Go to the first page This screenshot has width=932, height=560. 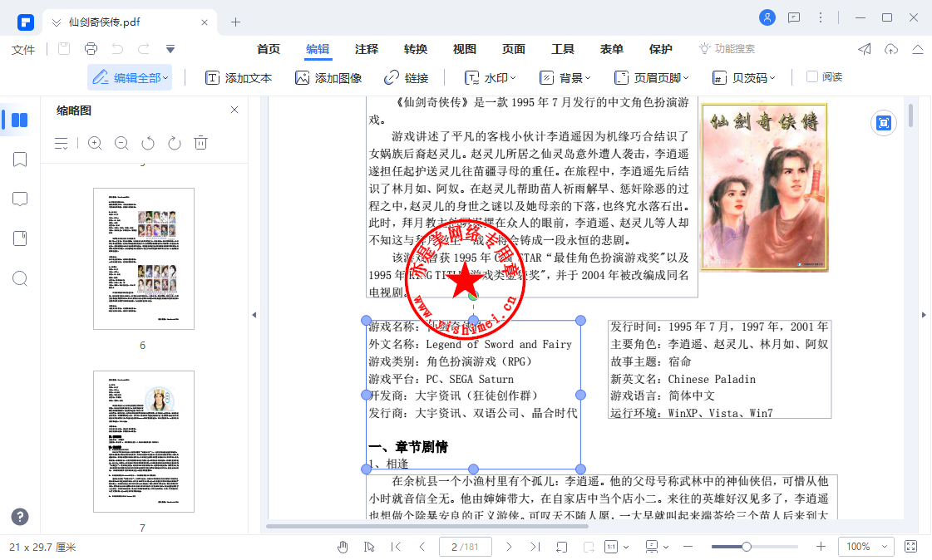click(396, 547)
